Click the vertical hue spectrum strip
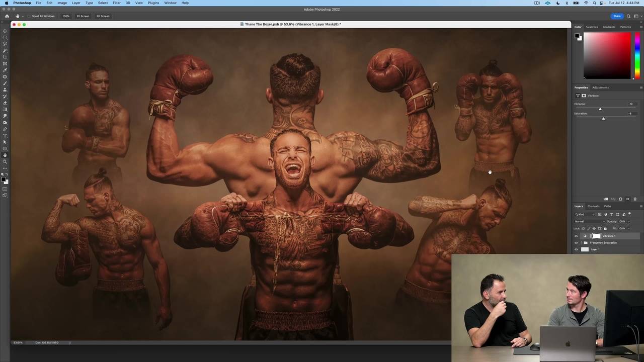The image size is (644, 362). [637, 56]
